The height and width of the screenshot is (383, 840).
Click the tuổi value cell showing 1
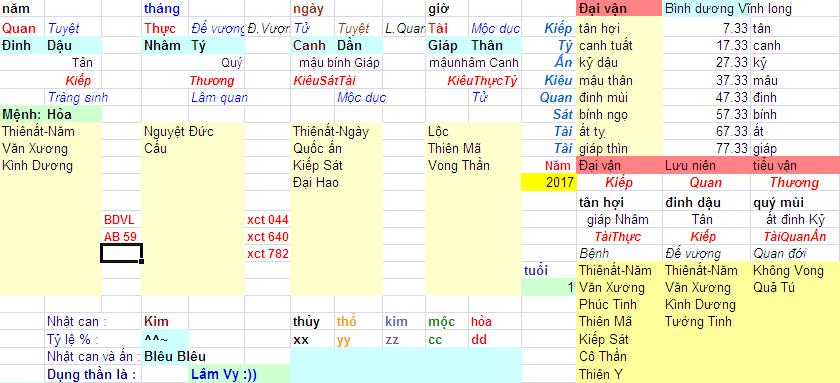click(x=549, y=287)
